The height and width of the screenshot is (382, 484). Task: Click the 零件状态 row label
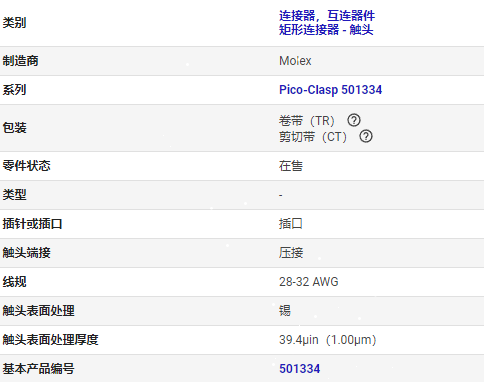pos(26,166)
